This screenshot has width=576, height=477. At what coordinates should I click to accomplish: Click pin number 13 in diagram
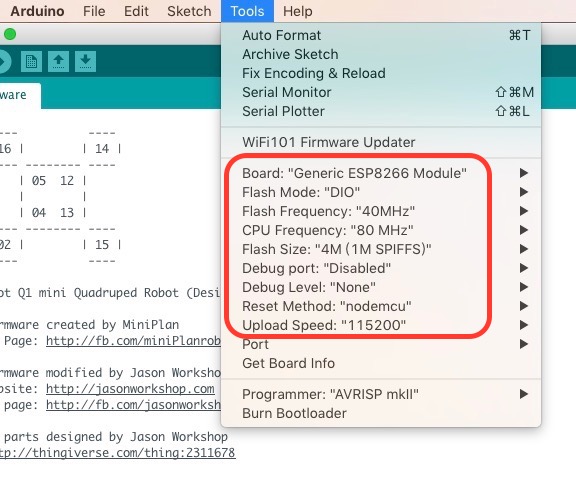pos(67,213)
